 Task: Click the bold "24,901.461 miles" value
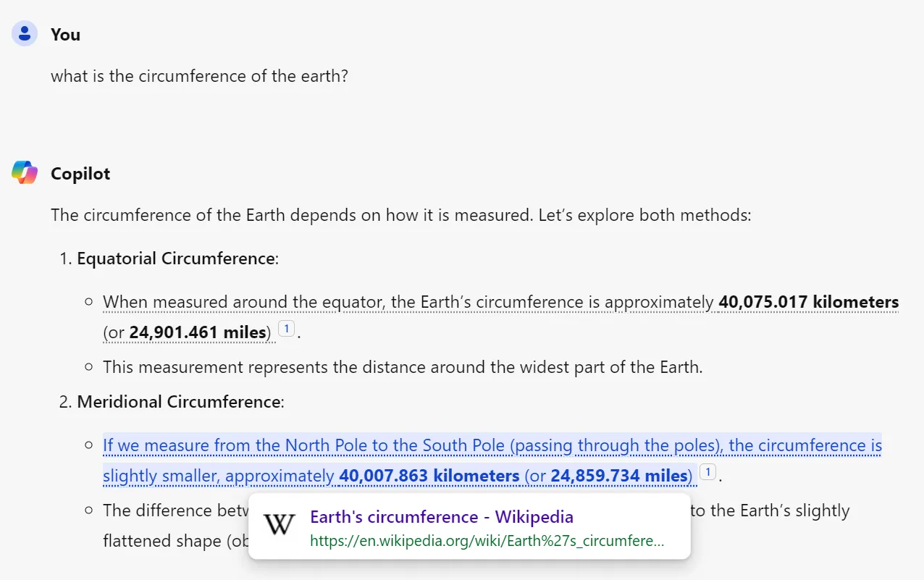[198, 332]
